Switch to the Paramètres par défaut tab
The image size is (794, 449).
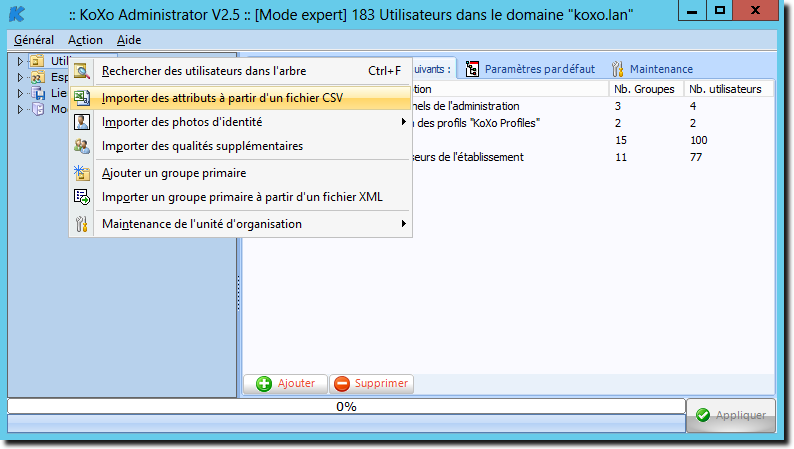(530, 69)
